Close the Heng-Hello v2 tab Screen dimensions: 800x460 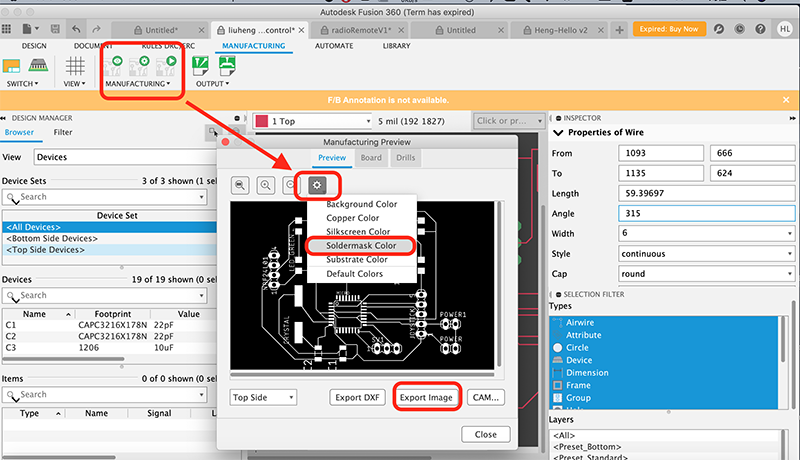(601, 30)
